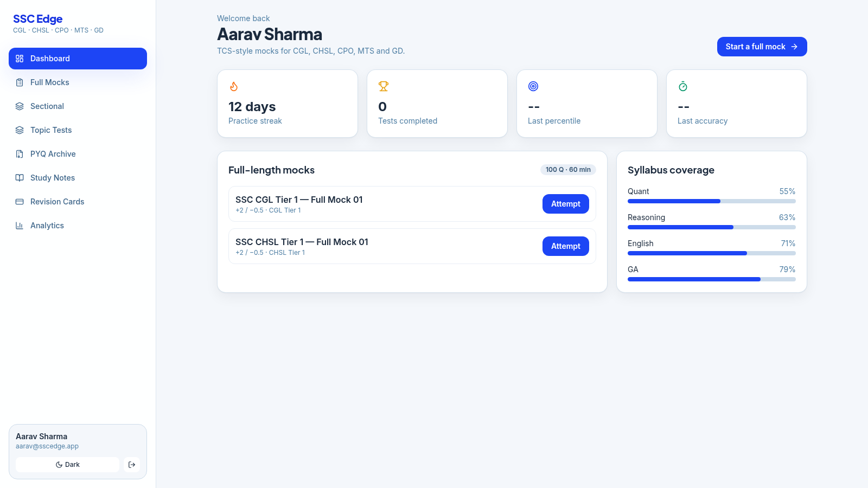This screenshot has height=488, width=868.
Task: Open Revision Cards page
Action: point(78,202)
